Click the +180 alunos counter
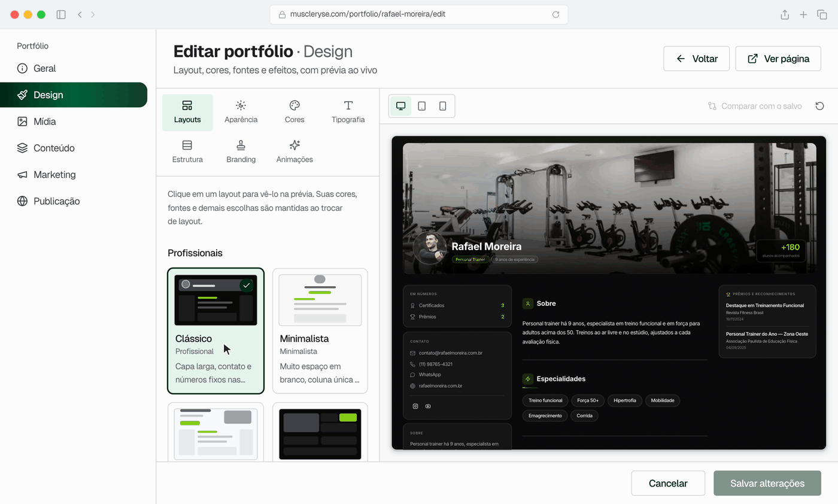The image size is (838, 504). tap(781, 251)
